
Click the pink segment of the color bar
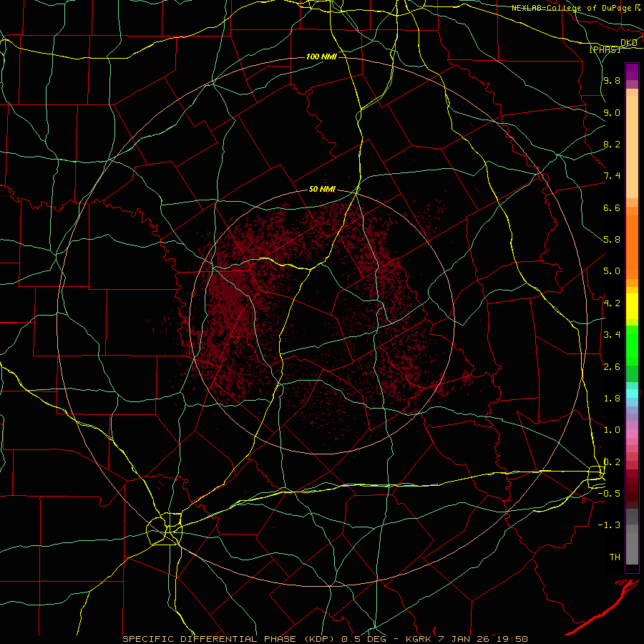[x=632, y=434]
